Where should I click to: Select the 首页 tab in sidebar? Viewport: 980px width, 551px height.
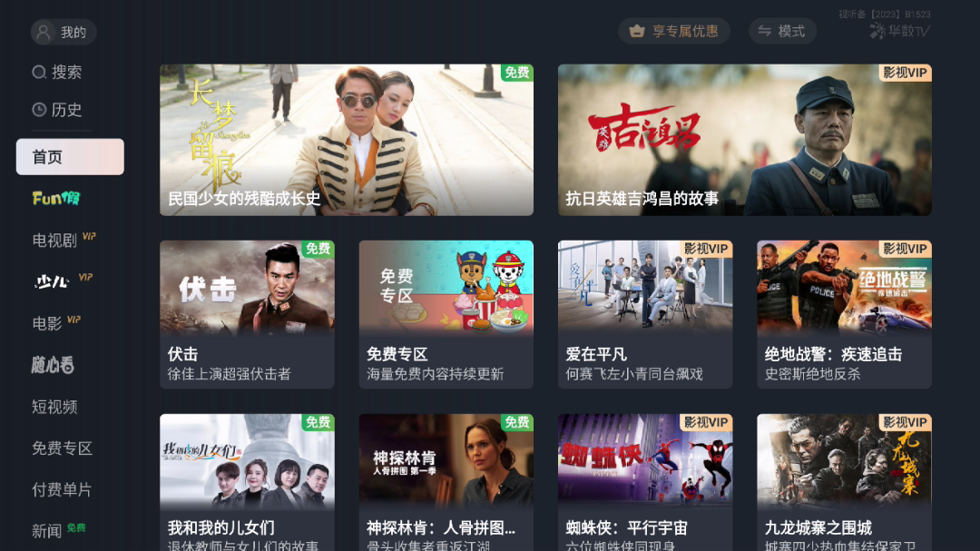[x=70, y=157]
